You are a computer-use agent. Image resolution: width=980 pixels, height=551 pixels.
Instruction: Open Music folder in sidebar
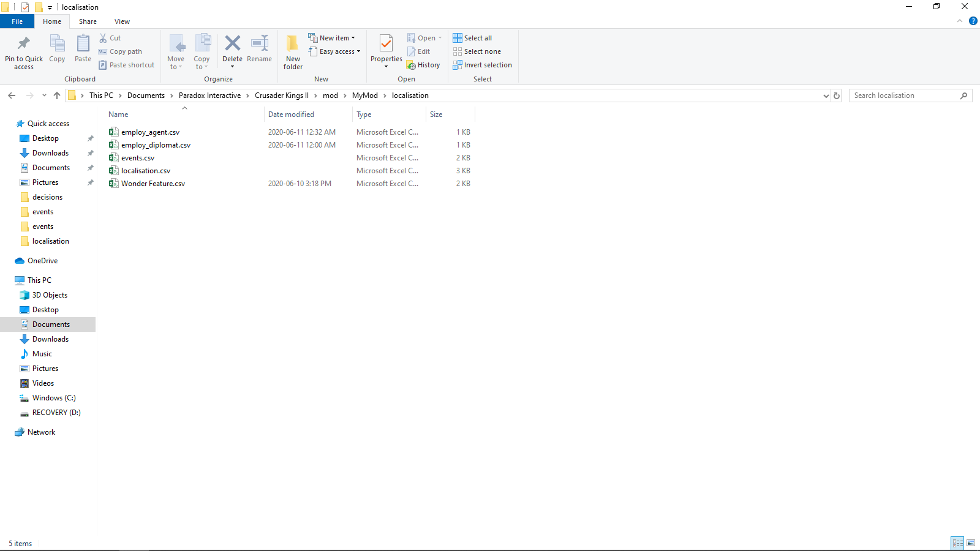click(x=42, y=354)
